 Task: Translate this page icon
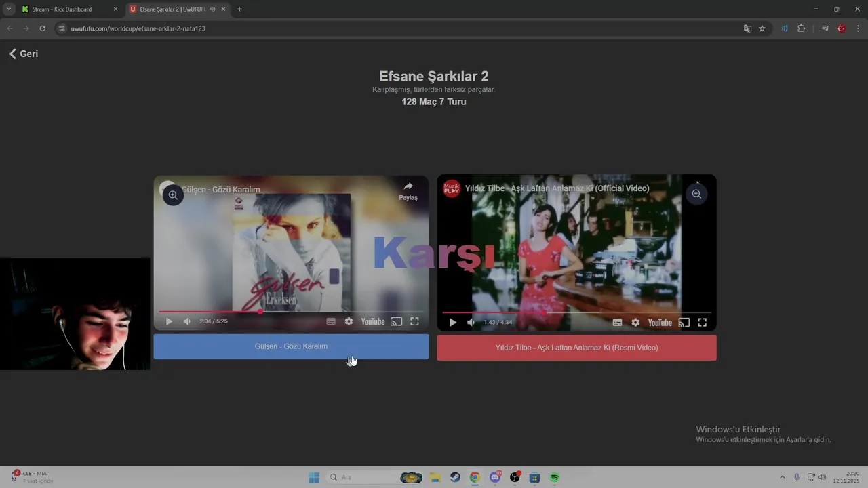tap(747, 28)
